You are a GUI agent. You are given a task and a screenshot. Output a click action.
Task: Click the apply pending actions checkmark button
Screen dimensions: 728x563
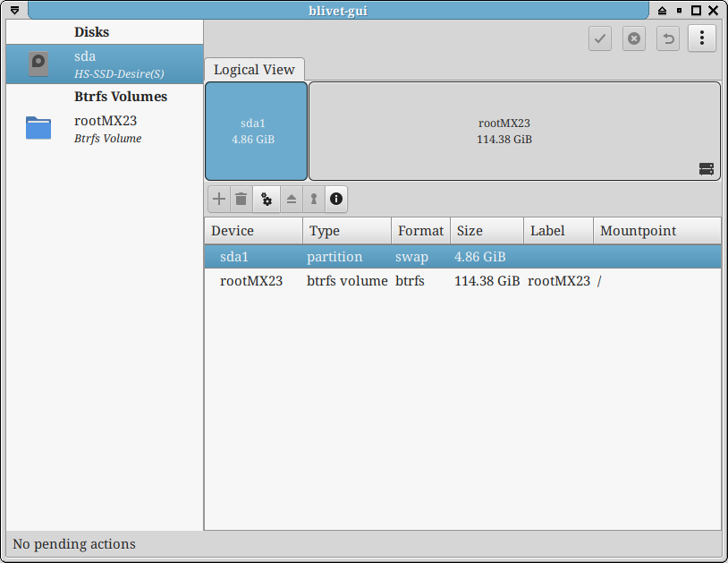(600, 38)
